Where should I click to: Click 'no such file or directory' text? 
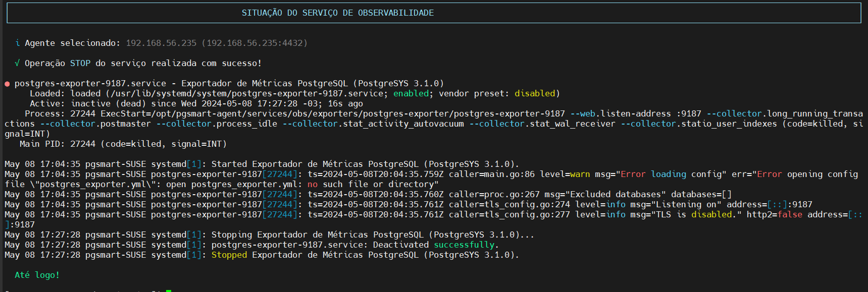(x=371, y=184)
